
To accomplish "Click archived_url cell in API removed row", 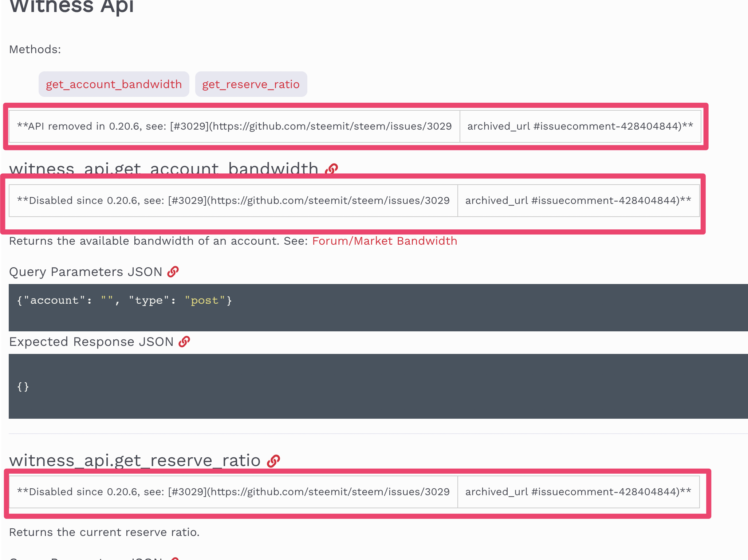I will 580,126.
